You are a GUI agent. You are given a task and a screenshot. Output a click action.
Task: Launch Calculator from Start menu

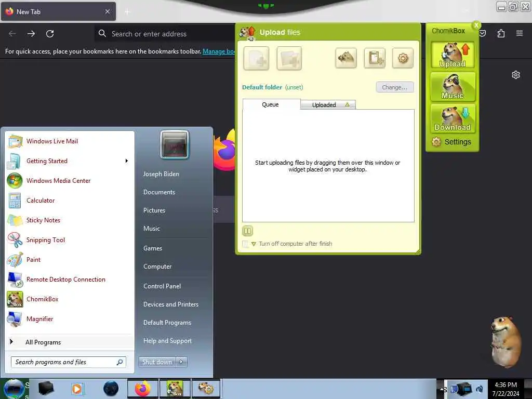tap(70, 201)
